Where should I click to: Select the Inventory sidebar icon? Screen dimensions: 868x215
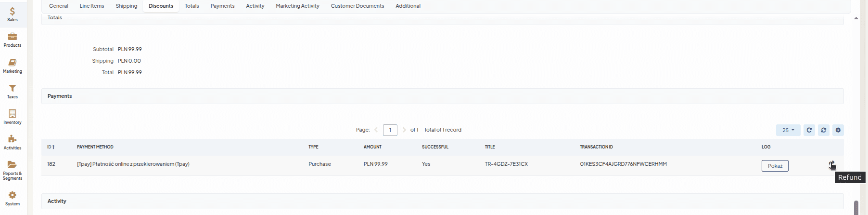[x=13, y=117]
